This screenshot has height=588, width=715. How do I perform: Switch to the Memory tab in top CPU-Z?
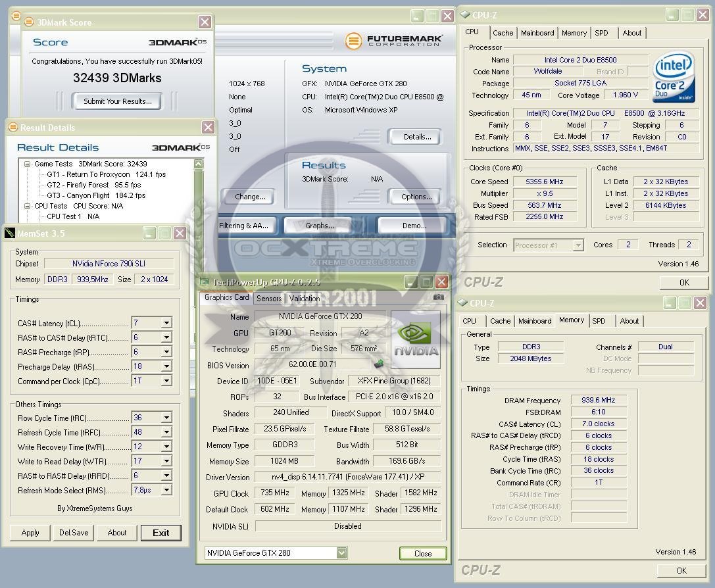[x=574, y=33]
